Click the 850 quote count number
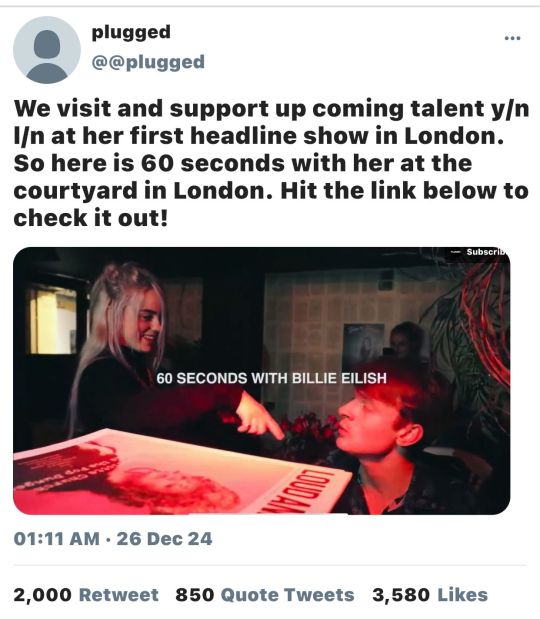This screenshot has width=540, height=619. tap(195, 595)
